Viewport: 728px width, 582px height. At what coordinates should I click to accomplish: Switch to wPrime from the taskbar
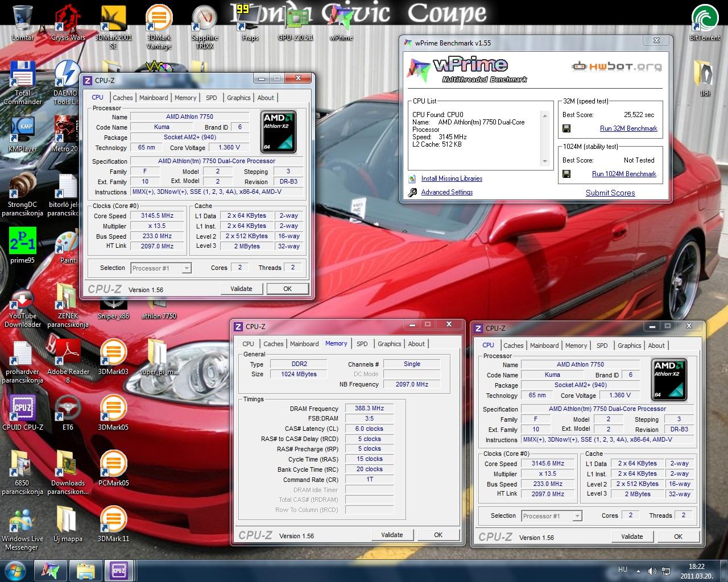pyautogui.click(x=50, y=570)
